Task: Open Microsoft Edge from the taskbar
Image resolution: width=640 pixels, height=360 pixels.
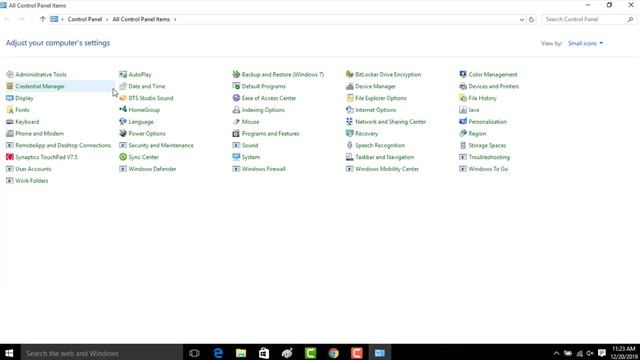Action: coord(218,353)
